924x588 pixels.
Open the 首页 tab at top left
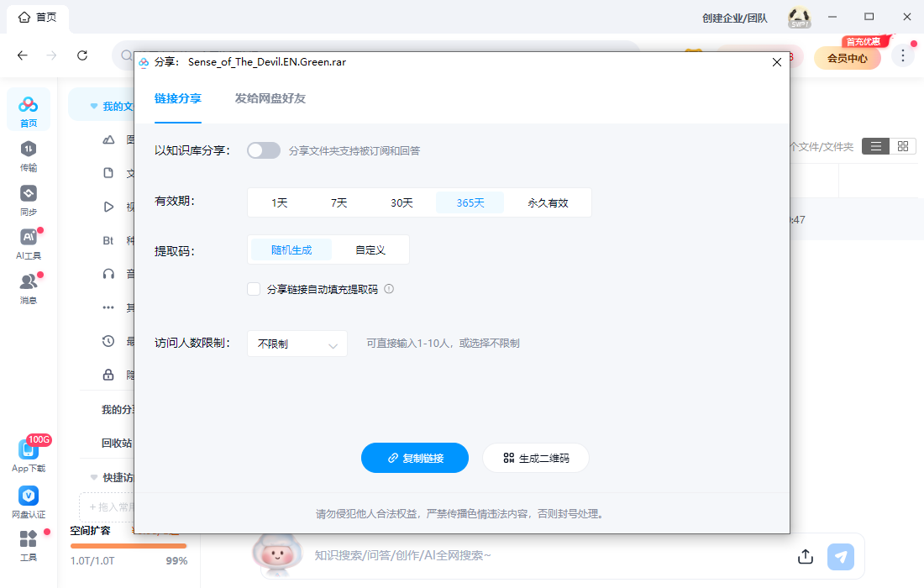point(37,17)
